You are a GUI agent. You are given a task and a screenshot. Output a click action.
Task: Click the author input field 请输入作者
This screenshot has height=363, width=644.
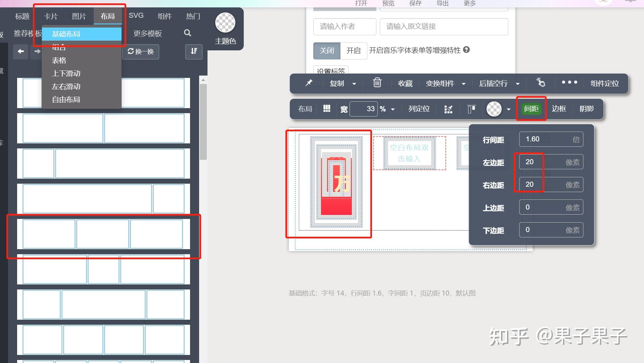coord(344,27)
